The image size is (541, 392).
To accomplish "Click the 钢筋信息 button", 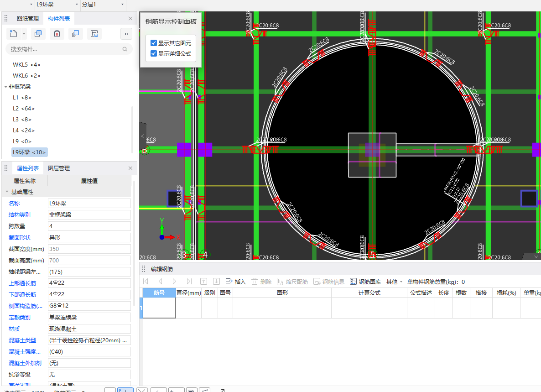I will coord(329,282).
